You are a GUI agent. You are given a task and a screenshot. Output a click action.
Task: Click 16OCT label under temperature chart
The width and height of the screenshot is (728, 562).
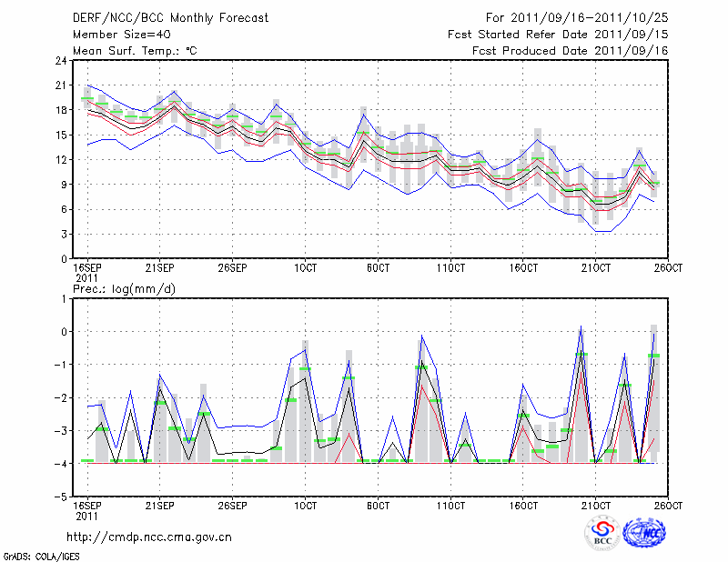[x=522, y=267]
